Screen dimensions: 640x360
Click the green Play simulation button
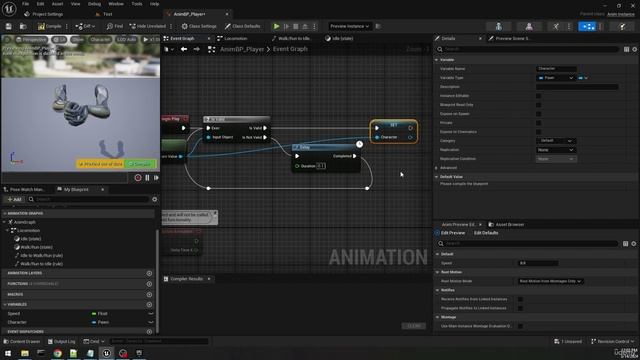click(x=276, y=26)
